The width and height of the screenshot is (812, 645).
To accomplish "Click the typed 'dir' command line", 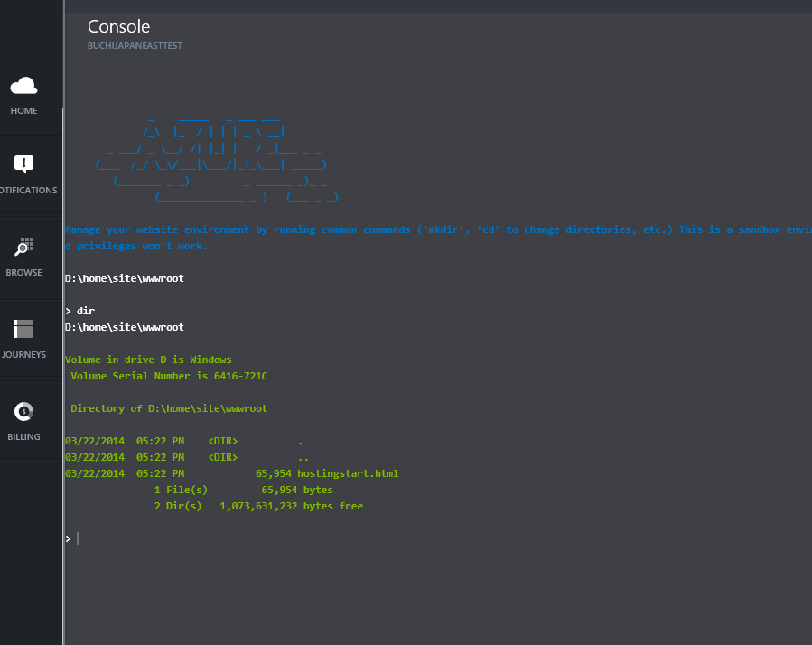I will pyautogui.click(x=86, y=311).
